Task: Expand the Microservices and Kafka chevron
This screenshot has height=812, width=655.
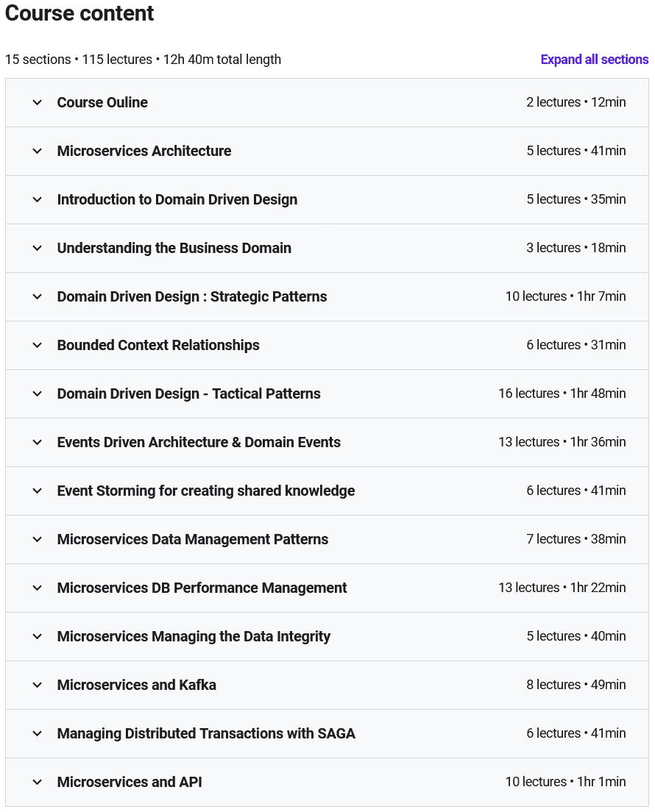Action: tap(38, 685)
